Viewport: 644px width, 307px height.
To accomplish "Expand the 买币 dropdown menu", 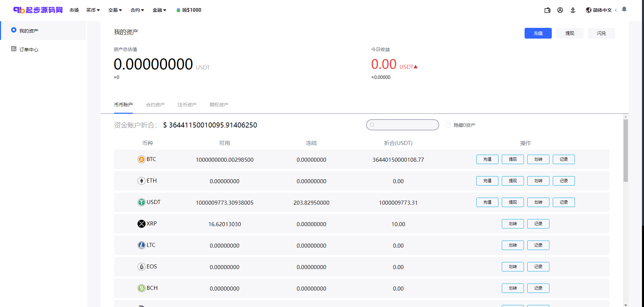I will tap(93, 10).
